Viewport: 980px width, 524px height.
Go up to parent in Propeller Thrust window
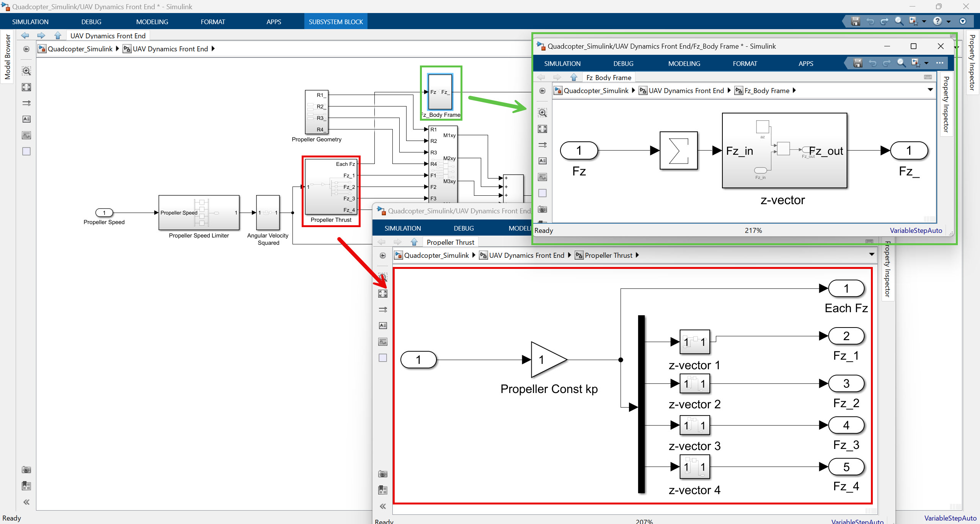[x=414, y=242]
